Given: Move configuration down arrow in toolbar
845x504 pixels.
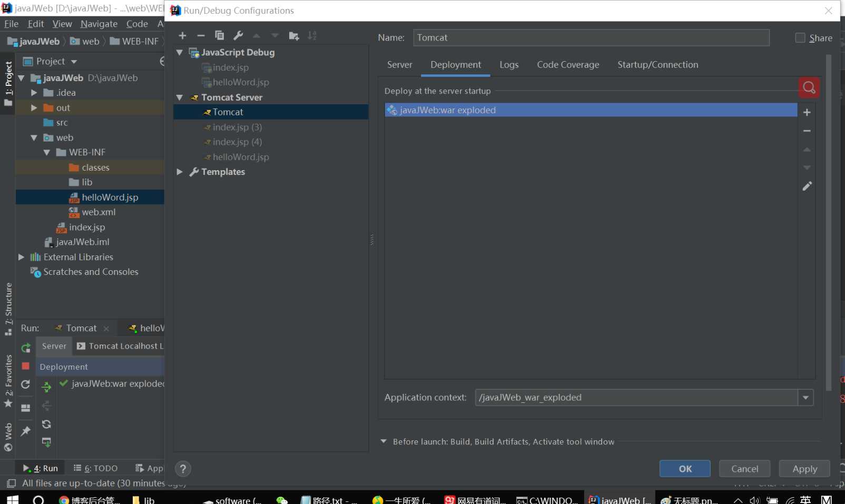Looking at the screenshot, I should point(275,36).
